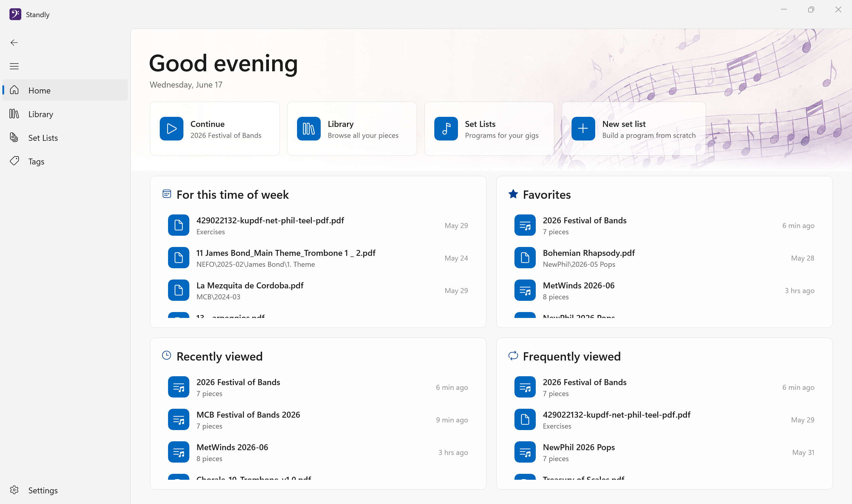Open Home in the sidebar
Image resolution: width=852 pixels, height=504 pixels.
click(x=65, y=90)
